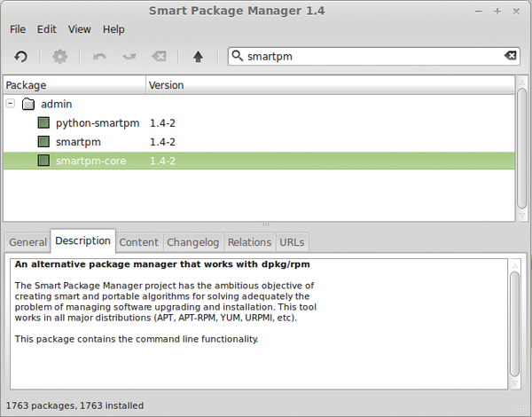Click the package list vertical scrollbar
The height and width of the screenshot is (417, 532).
522,151
